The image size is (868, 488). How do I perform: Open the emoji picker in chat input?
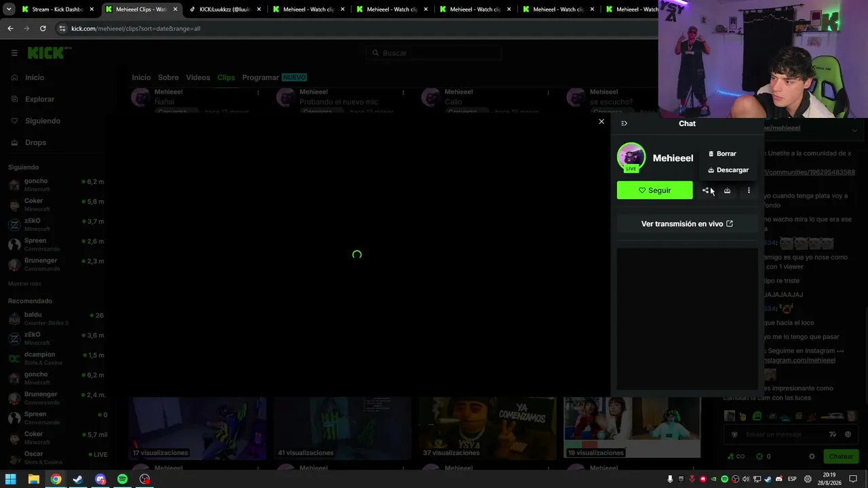point(848,434)
